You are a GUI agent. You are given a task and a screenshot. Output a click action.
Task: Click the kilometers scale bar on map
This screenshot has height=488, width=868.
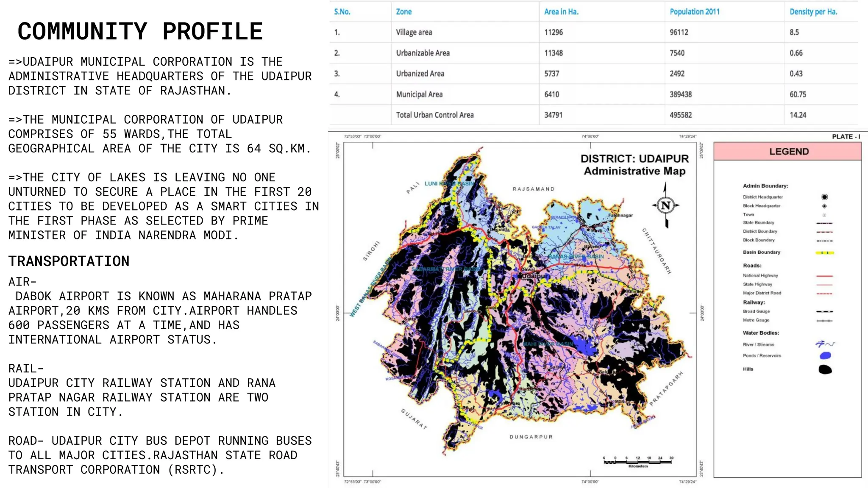coord(638,462)
